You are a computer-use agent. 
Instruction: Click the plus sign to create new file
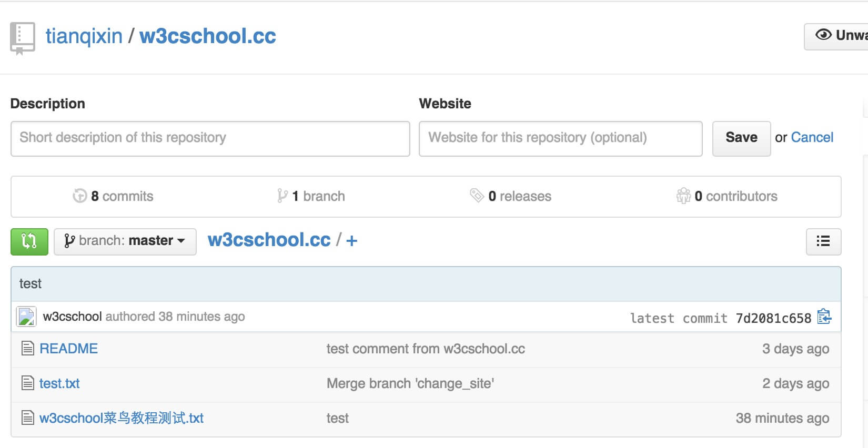tap(351, 241)
